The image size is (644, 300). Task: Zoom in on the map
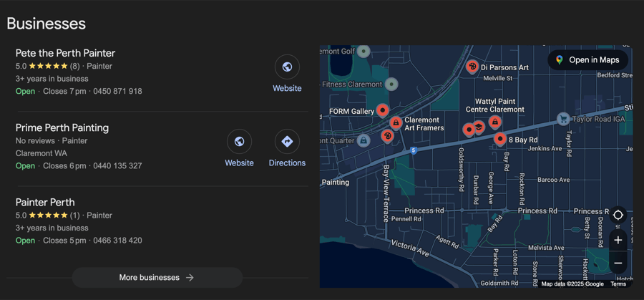tap(618, 240)
